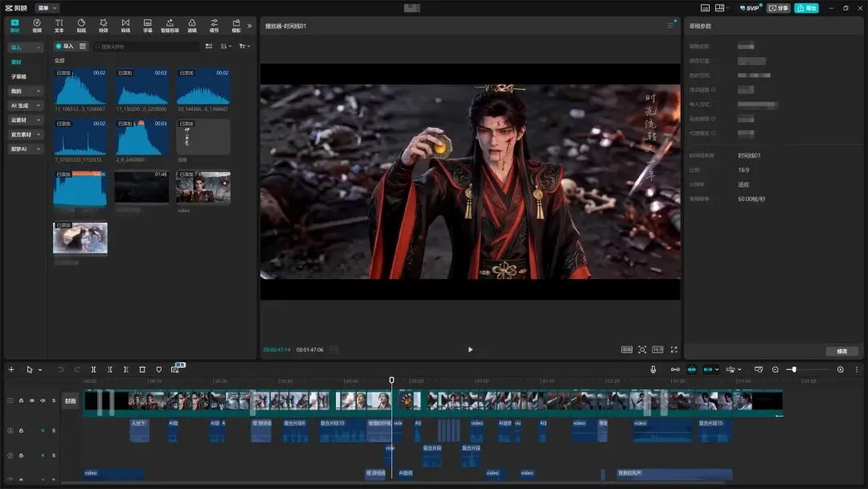The width and height of the screenshot is (868, 489).
Task: Open the 滤镜 (Filters) icon
Action: pyautogui.click(x=191, y=25)
